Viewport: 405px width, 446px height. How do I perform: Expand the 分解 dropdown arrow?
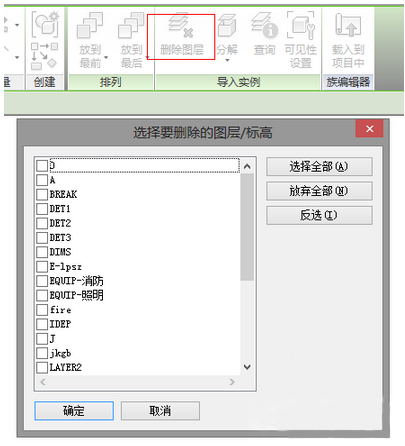[227, 61]
